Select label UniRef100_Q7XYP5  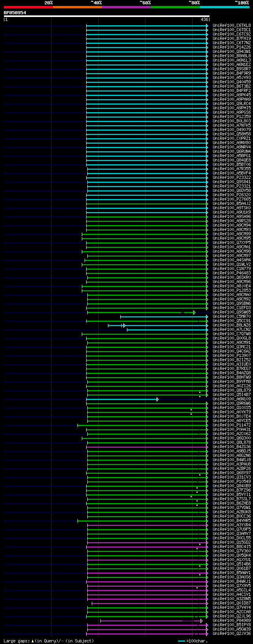[232, 243]
